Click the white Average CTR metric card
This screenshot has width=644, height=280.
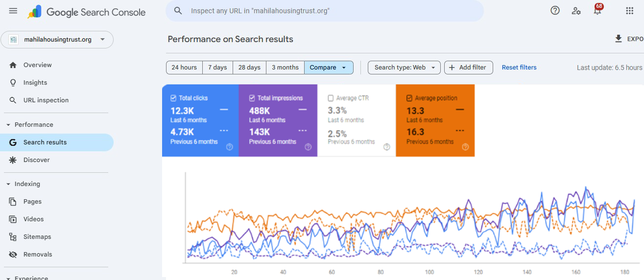click(357, 120)
